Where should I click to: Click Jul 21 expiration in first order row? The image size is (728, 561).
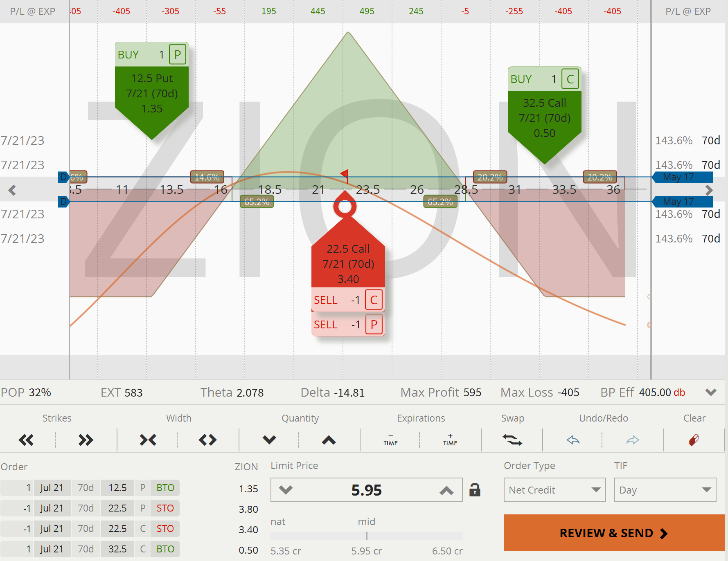[52, 488]
